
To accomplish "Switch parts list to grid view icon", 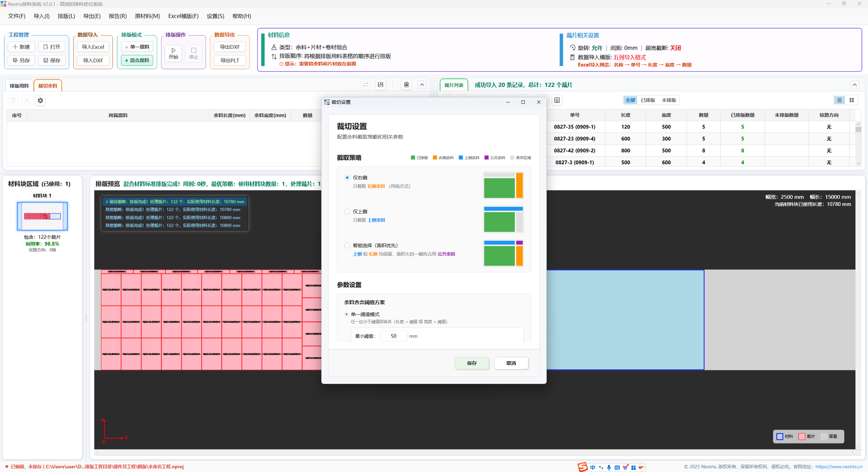I will click(851, 100).
